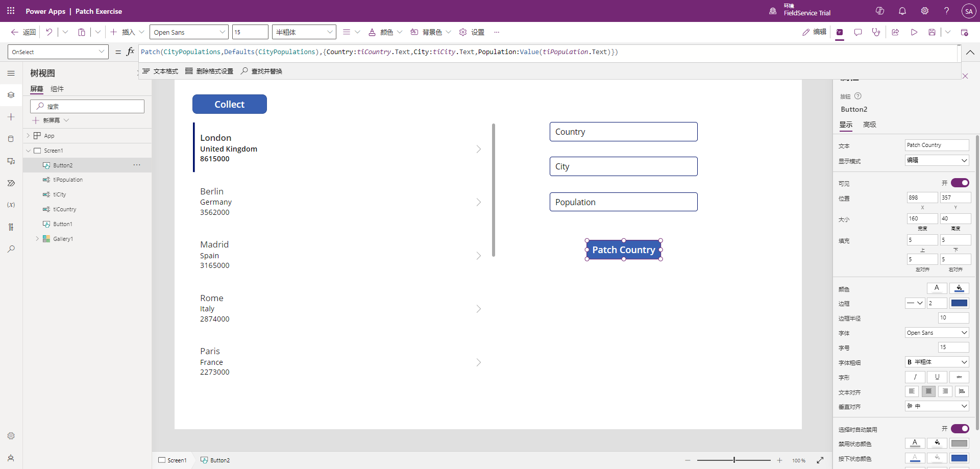Open the Data cylinder icon in the sidebar
Viewport: 980px width, 469px height.
pyautogui.click(x=11, y=139)
